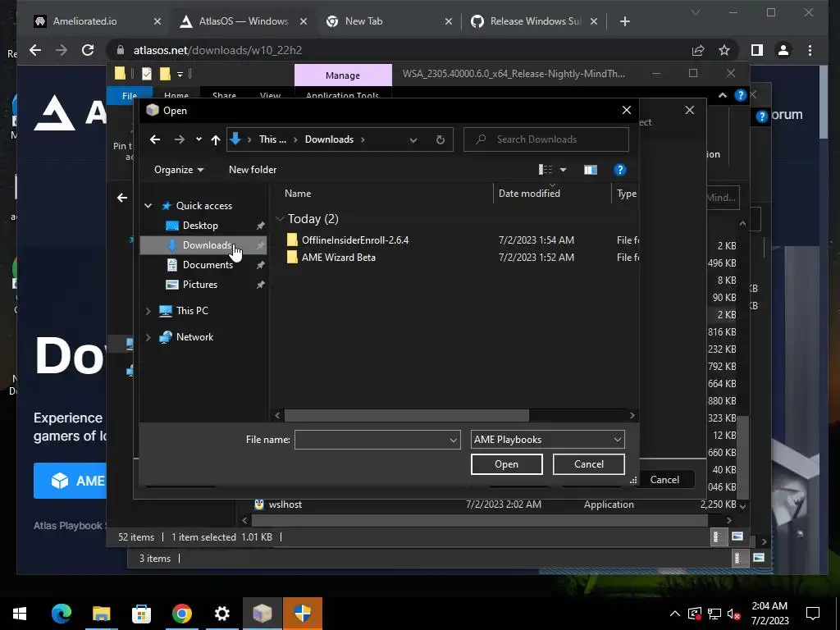Click Downloads in the address breadcrumb

click(329, 139)
